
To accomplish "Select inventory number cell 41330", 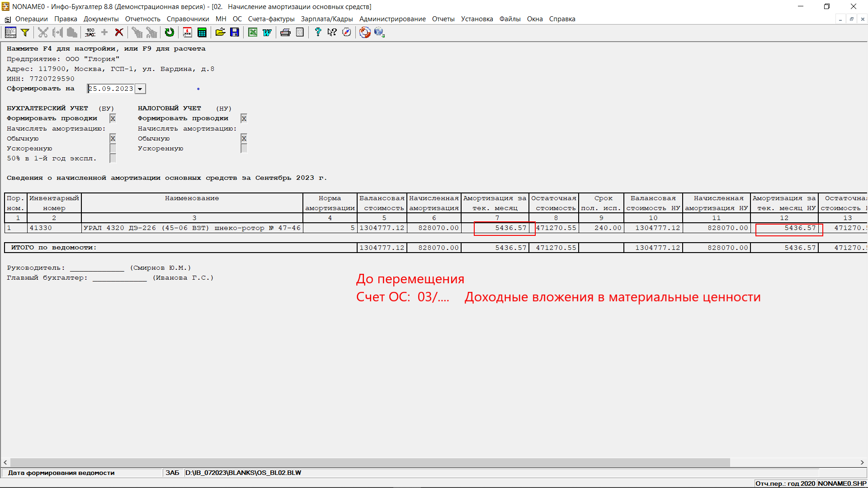I will (x=54, y=228).
